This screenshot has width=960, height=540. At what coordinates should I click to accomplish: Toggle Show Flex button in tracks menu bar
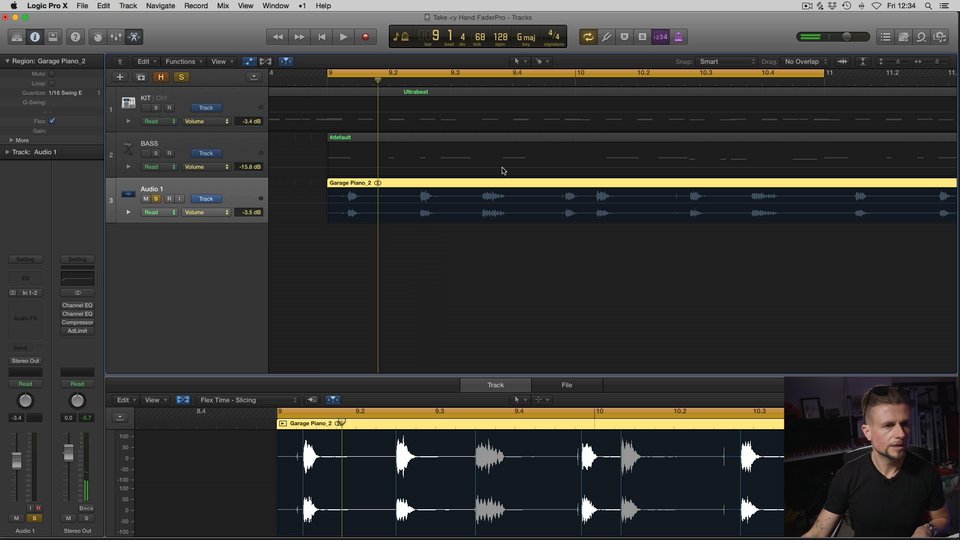point(266,61)
